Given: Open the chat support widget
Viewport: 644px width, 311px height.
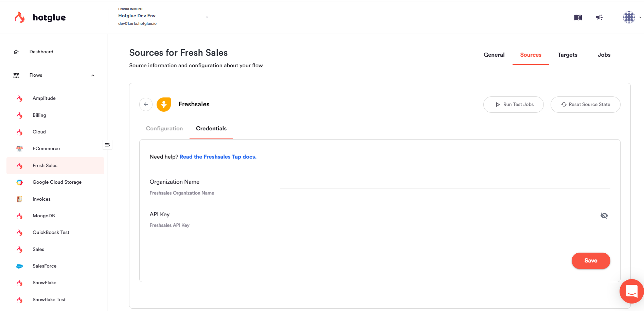Looking at the screenshot, I should pyautogui.click(x=631, y=291).
